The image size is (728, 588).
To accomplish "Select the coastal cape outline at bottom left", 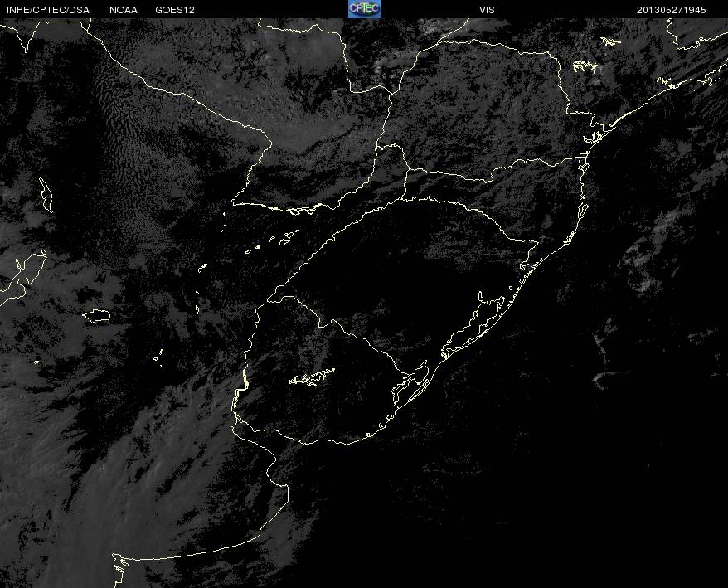I will 121,562.
